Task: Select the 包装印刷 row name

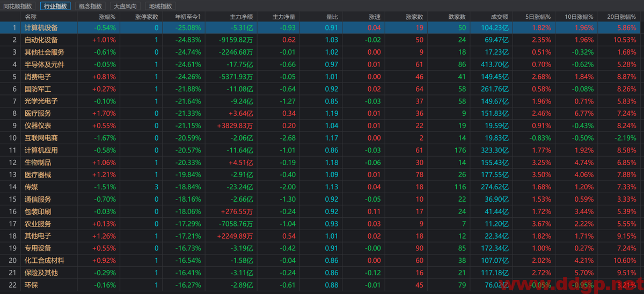Action: (x=38, y=211)
